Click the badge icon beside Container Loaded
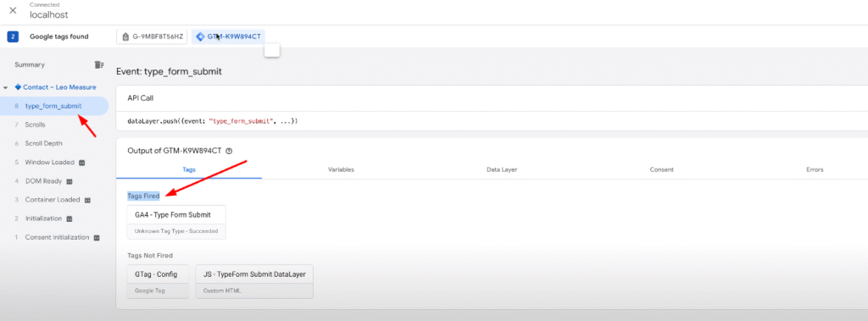The width and height of the screenshot is (868, 321). coord(87,201)
